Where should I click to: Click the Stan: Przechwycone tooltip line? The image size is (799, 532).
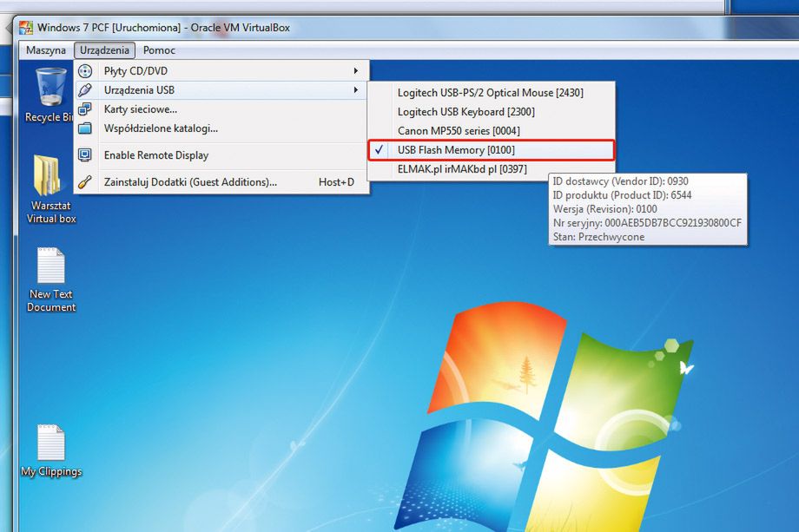[598, 237]
